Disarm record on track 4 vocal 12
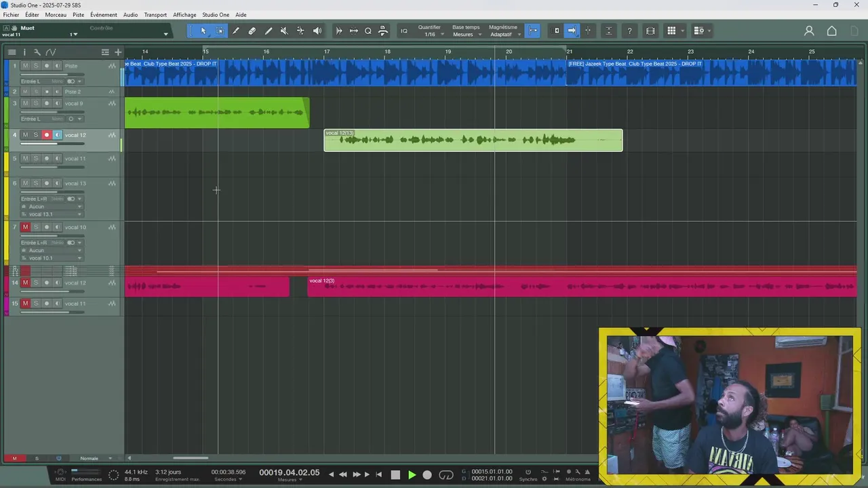The image size is (868, 488). 47,135
